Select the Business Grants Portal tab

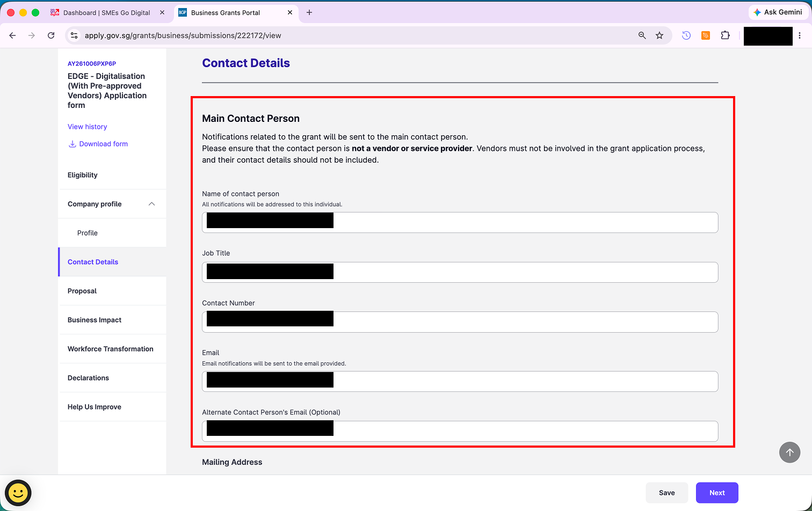click(x=236, y=12)
